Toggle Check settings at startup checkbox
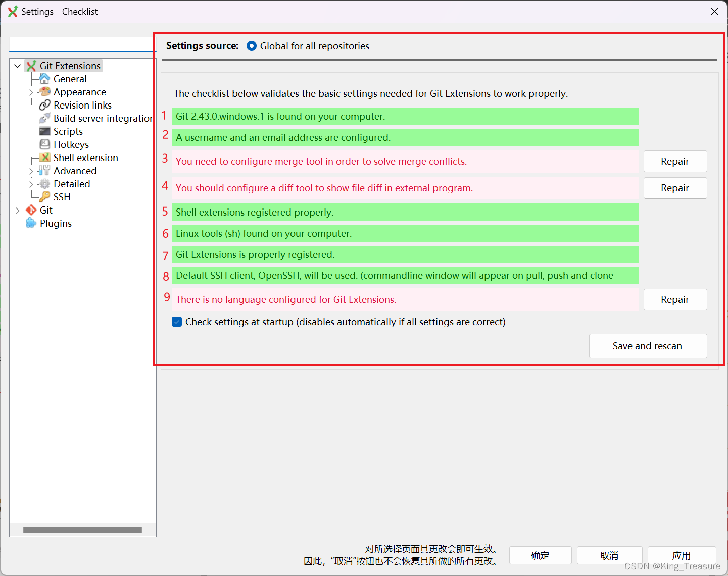The height and width of the screenshot is (576, 728). 177,322
